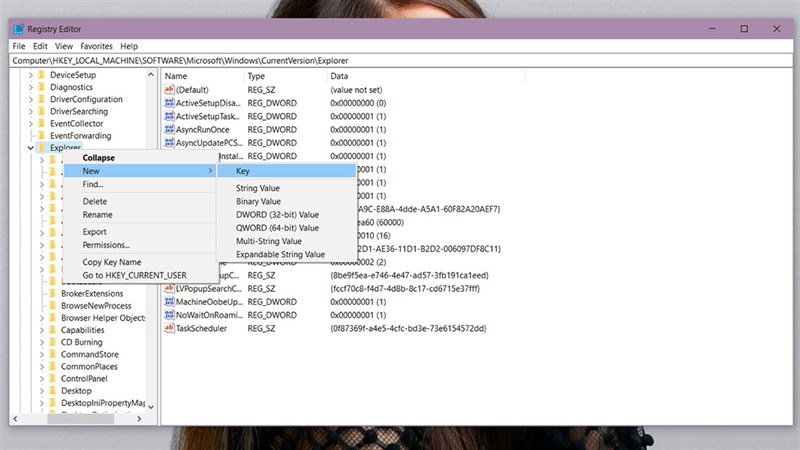Sort values by the Name column header
The image size is (800, 450).
[203, 76]
